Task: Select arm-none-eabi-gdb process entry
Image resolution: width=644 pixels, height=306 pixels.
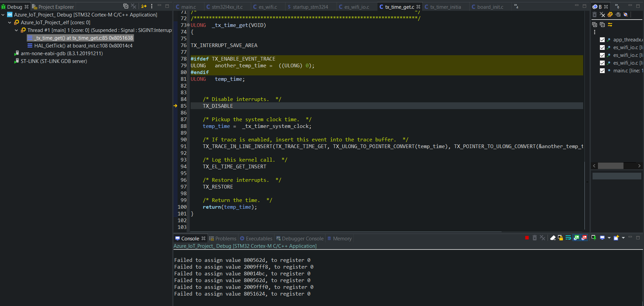Action: point(59,54)
